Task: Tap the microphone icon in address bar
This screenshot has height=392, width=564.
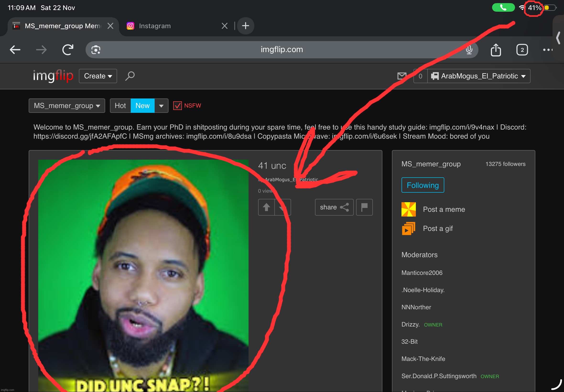Action: coord(469,50)
